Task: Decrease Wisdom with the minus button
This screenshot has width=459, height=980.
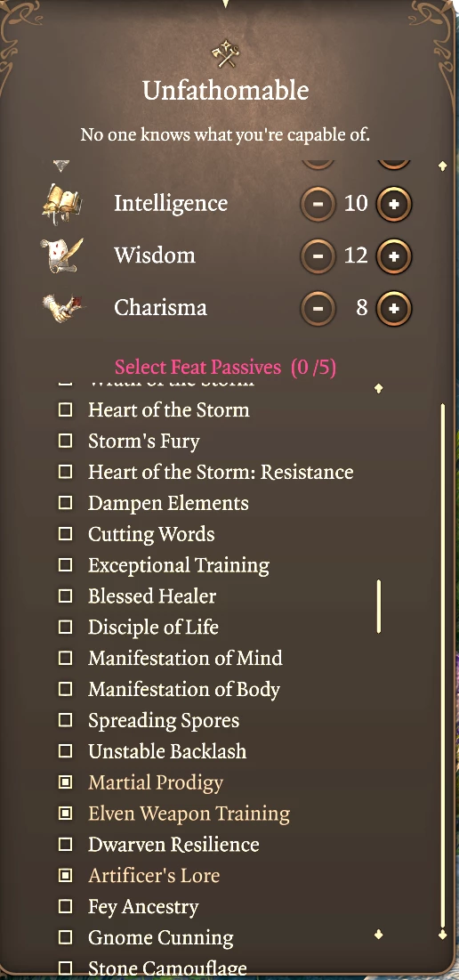Action: (318, 255)
